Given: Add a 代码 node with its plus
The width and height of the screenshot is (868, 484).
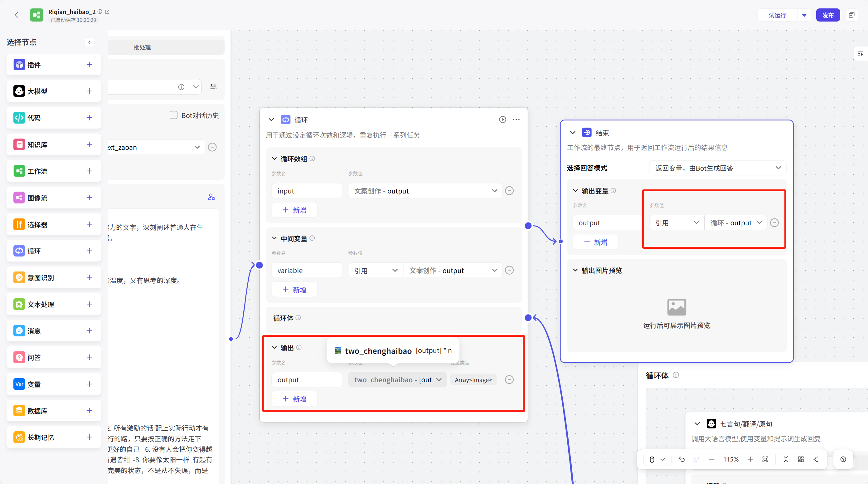Looking at the screenshot, I should 89,118.
